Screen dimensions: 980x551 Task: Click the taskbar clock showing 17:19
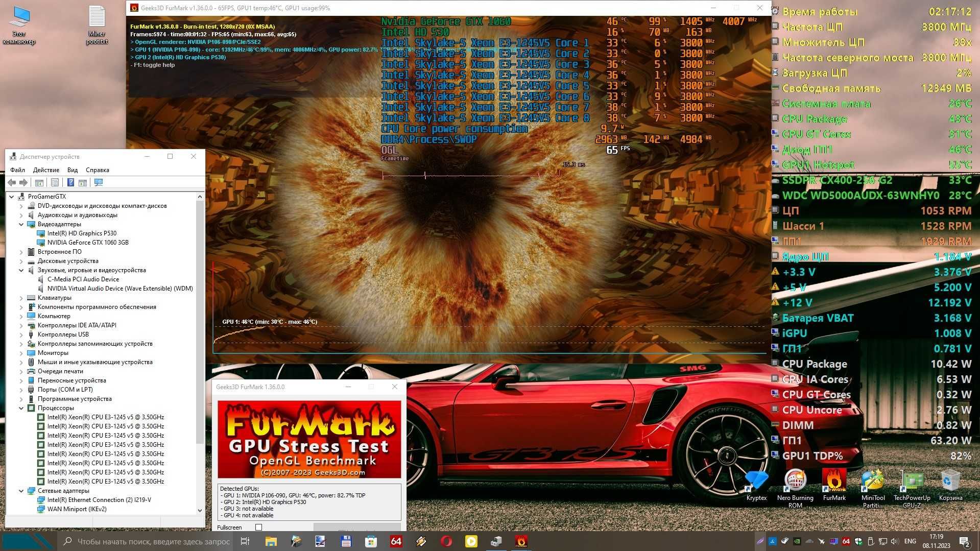click(936, 541)
